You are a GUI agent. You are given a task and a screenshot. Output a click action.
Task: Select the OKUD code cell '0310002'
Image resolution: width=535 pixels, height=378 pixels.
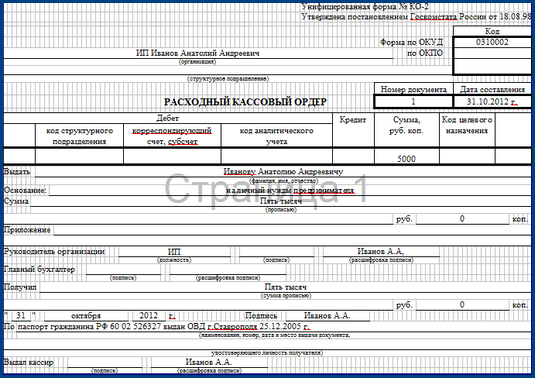pos(492,42)
